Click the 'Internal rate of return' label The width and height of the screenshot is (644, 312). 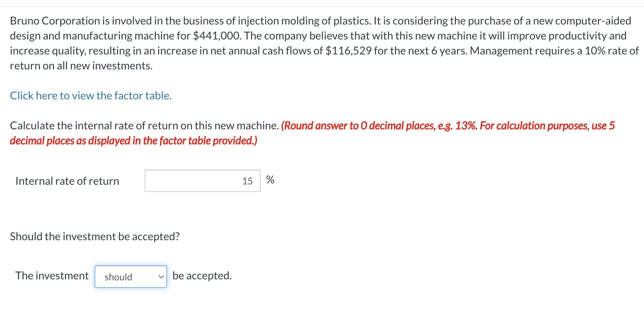[x=67, y=181]
